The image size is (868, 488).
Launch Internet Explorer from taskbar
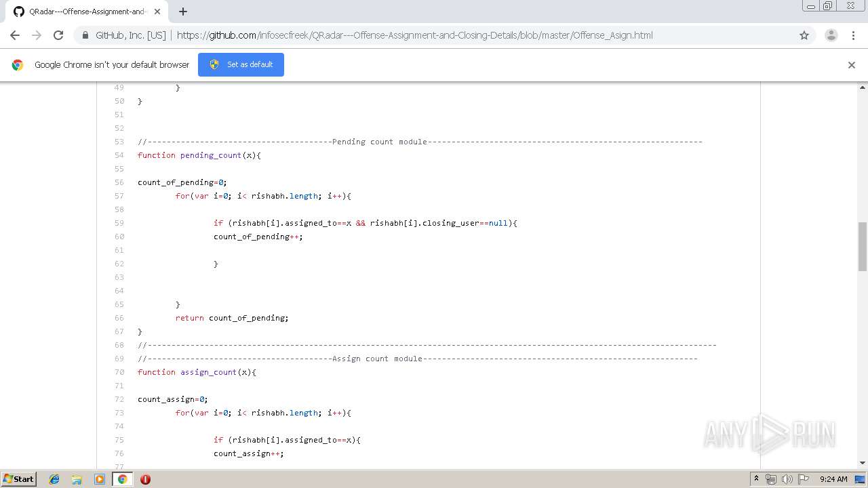(x=54, y=479)
